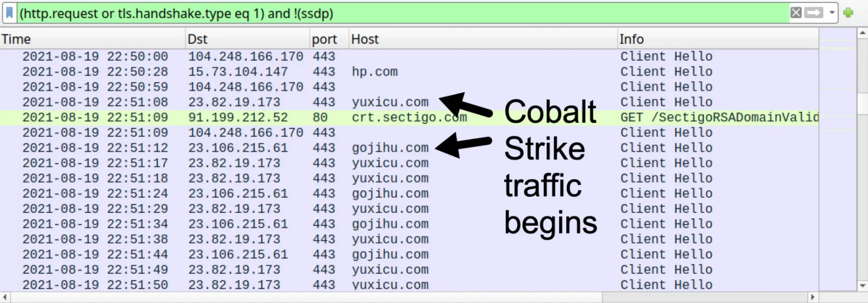Open the filter history dropdown arrow

pos(832,13)
